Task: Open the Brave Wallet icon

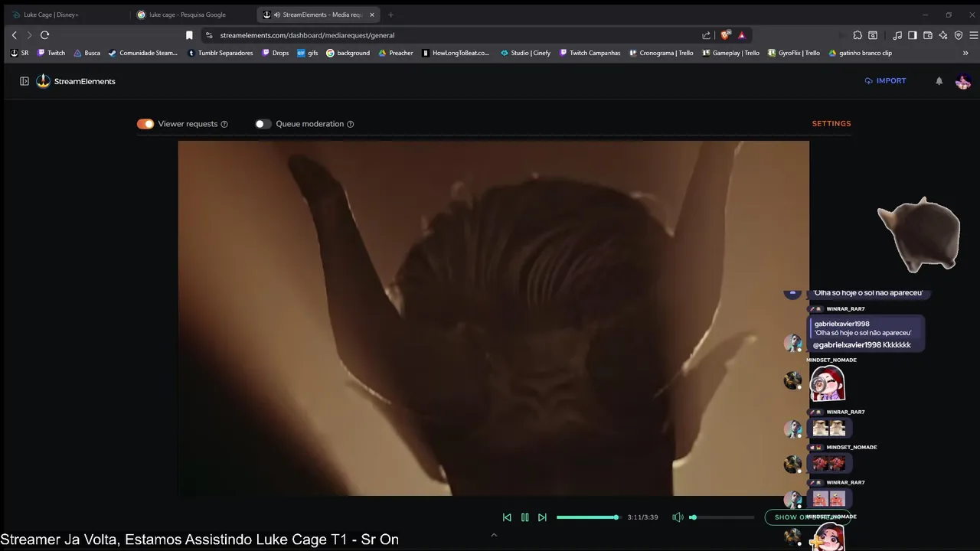Action: 928,35
